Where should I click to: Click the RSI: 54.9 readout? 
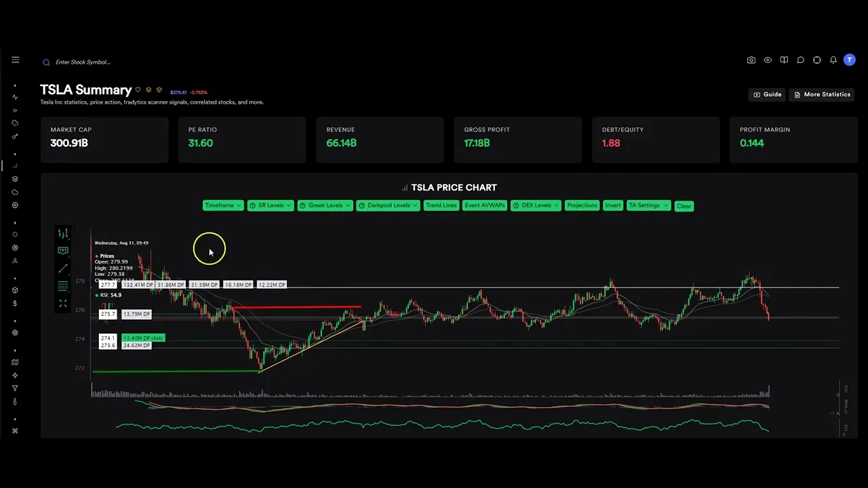(x=108, y=295)
